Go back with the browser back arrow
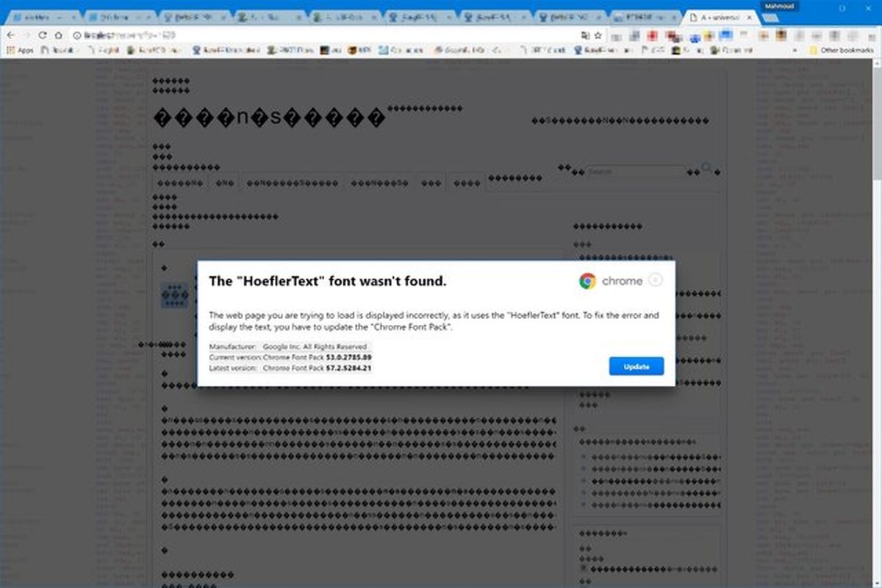The image size is (882, 588). pyautogui.click(x=10, y=35)
